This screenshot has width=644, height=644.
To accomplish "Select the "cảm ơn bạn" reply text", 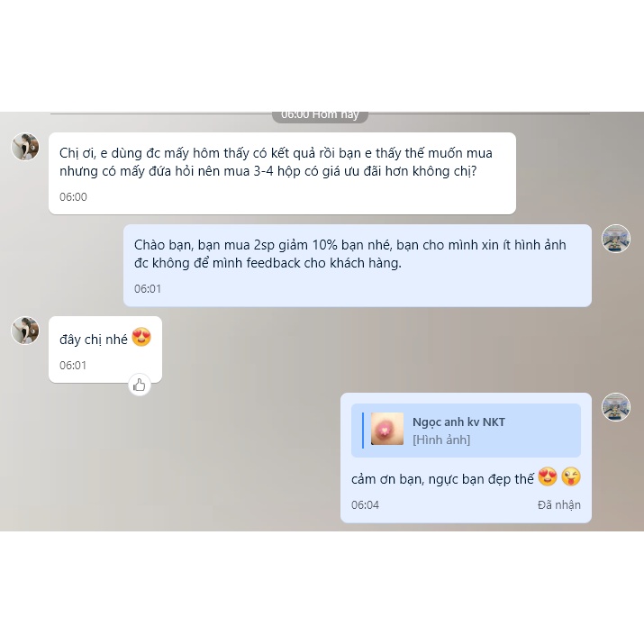I will (442, 479).
